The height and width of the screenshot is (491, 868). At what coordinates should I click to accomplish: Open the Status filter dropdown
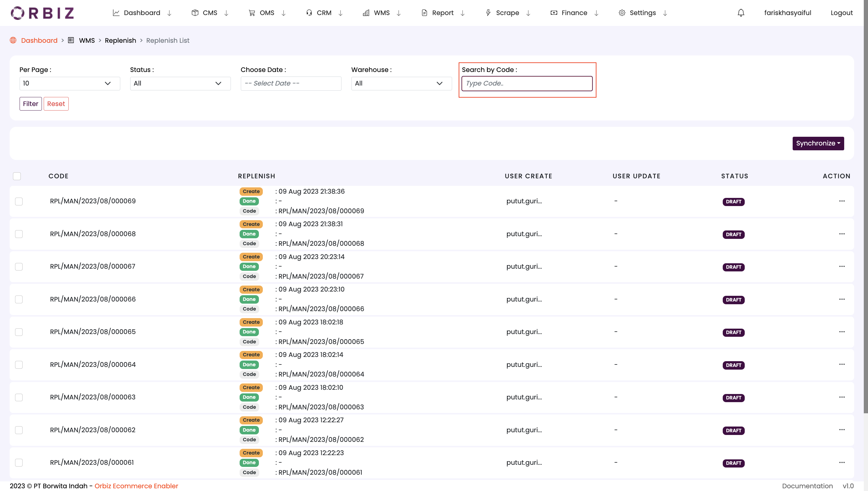(181, 83)
